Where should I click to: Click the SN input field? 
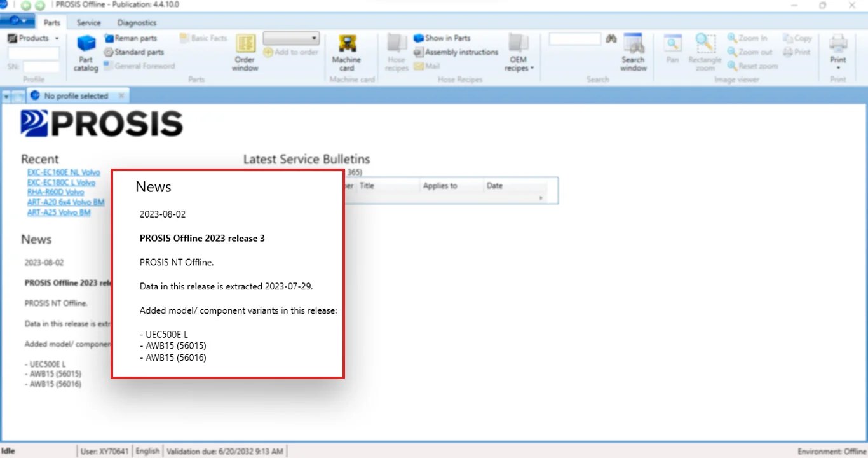tap(41, 66)
